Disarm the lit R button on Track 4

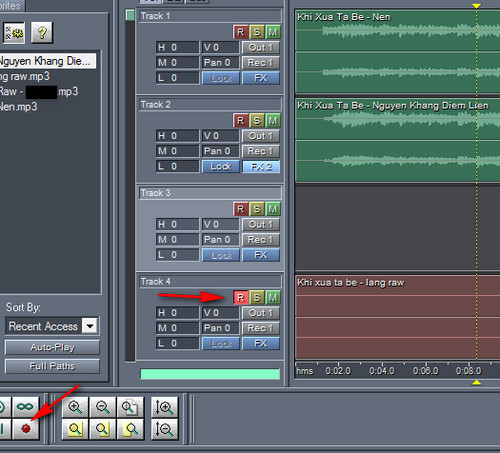tap(241, 297)
